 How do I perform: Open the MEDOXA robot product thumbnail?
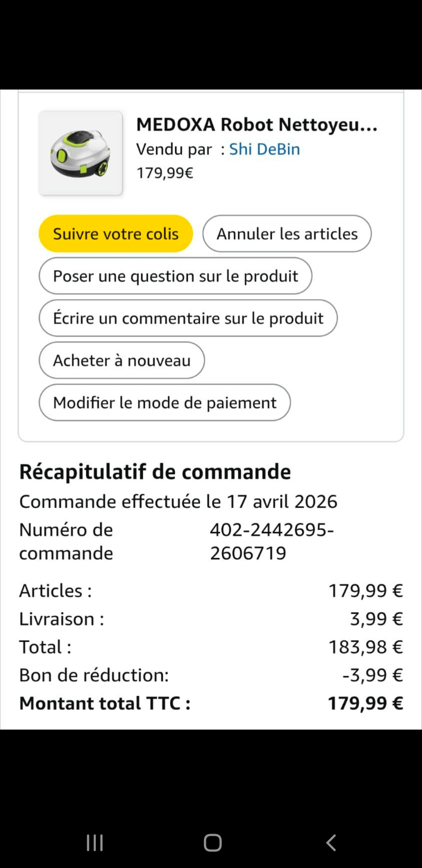tap(80, 153)
